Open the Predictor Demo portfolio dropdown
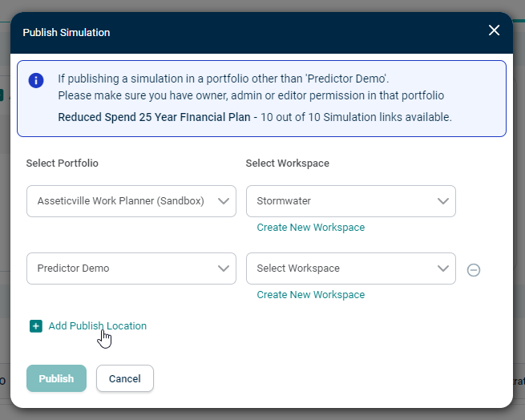This screenshot has width=525, height=420. [x=131, y=269]
